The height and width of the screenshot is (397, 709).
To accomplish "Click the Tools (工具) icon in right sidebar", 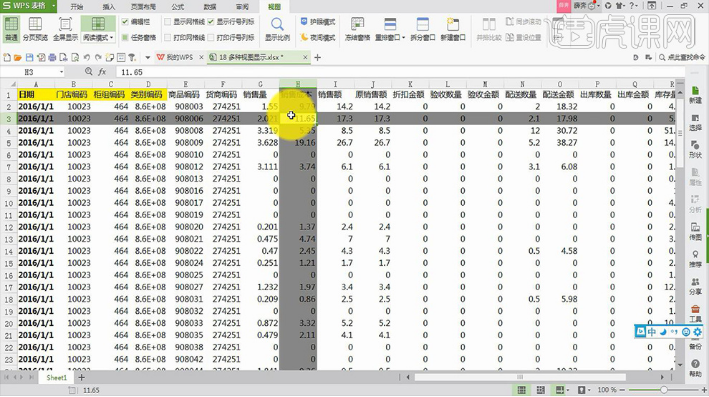I will (695, 314).
